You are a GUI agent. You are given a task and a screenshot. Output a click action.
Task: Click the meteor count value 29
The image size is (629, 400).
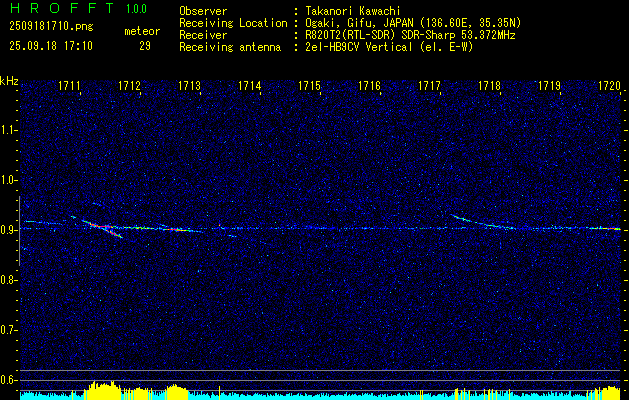145,46
